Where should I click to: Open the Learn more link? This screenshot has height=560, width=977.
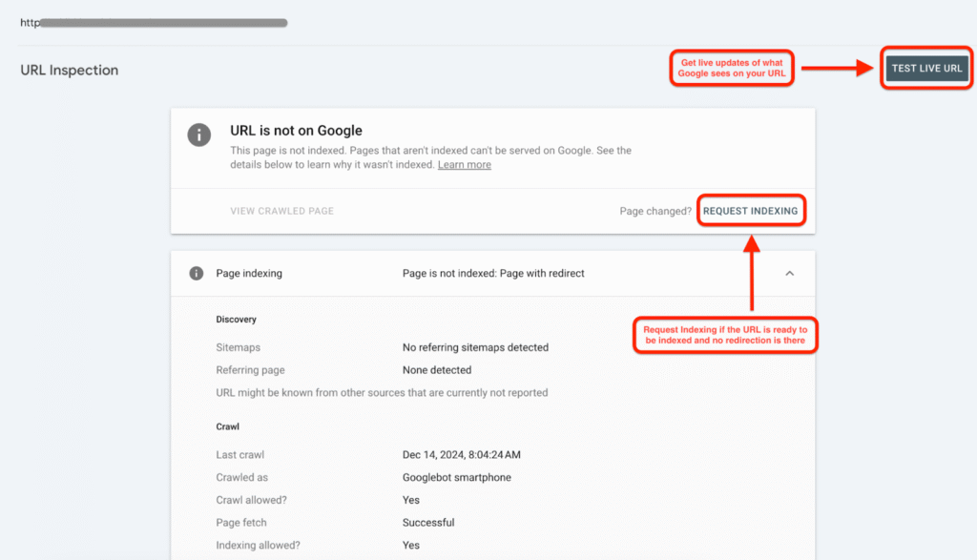464,165
